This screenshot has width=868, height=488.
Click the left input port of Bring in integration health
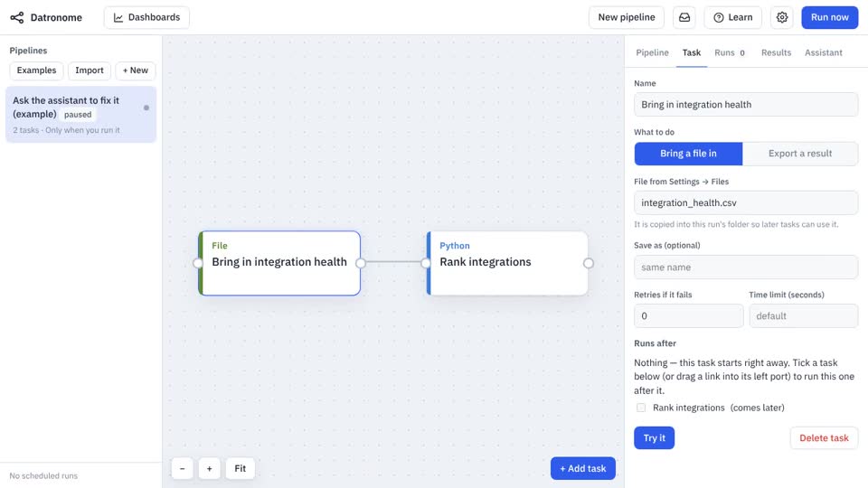pyautogui.click(x=198, y=263)
